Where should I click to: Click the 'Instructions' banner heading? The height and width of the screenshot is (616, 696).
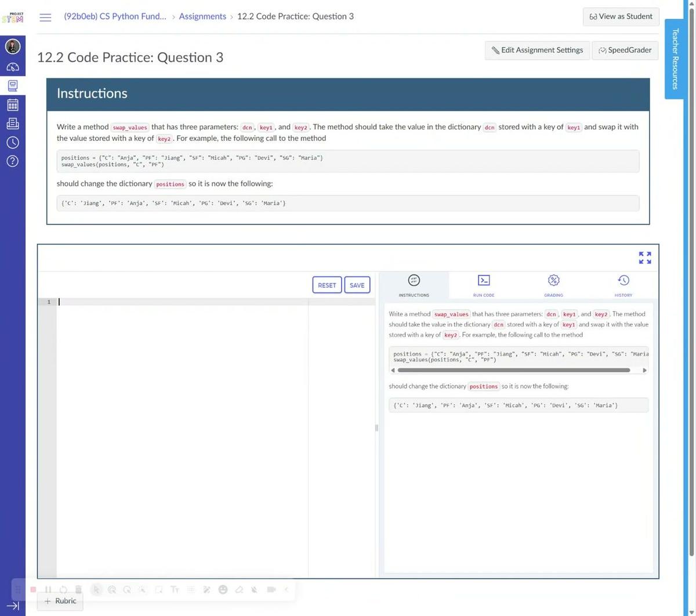pyautogui.click(x=92, y=93)
